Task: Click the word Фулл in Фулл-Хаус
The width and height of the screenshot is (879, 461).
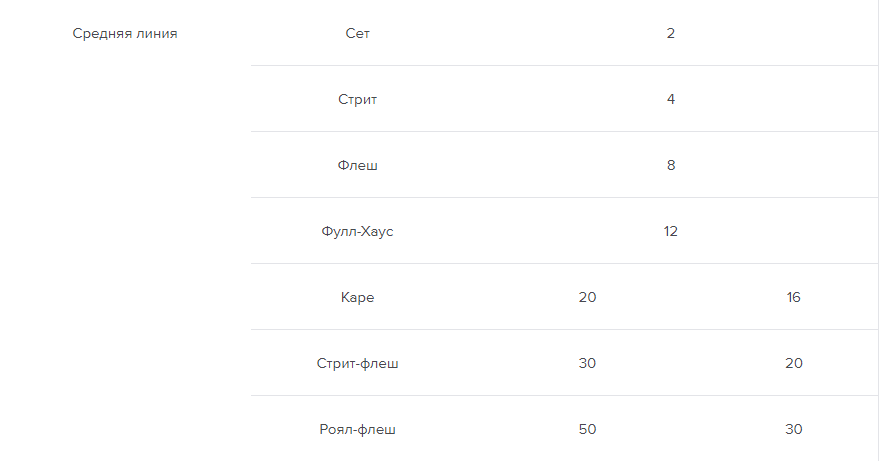Action: (x=337, y=231)
